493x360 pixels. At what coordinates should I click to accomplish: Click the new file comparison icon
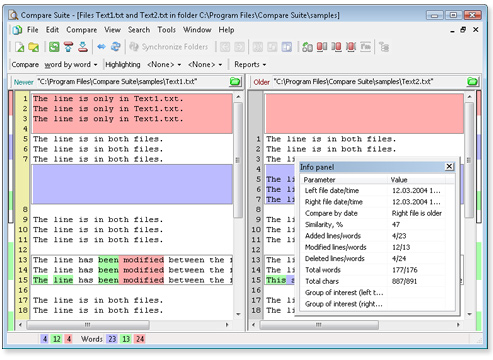20,47
